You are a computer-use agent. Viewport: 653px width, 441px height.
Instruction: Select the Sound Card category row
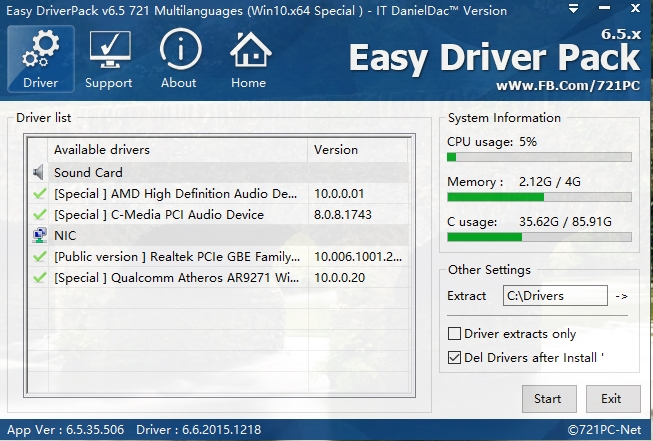click(x=219, y=172)
